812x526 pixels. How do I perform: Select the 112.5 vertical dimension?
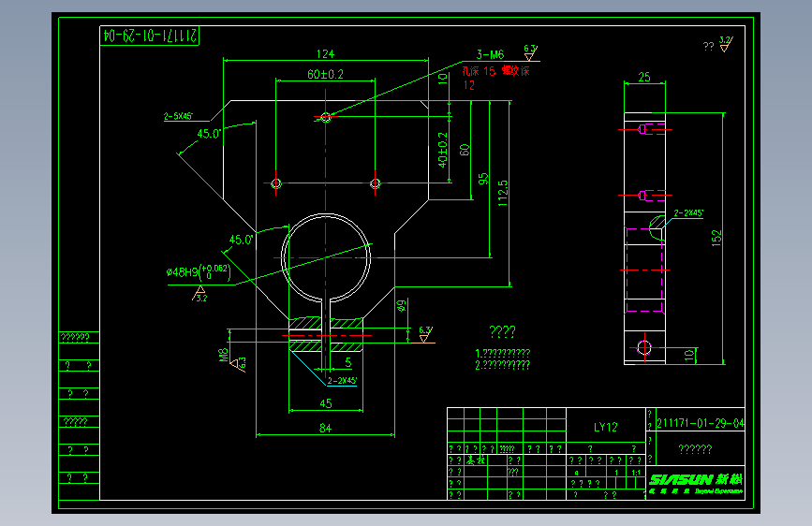point(502,193)
